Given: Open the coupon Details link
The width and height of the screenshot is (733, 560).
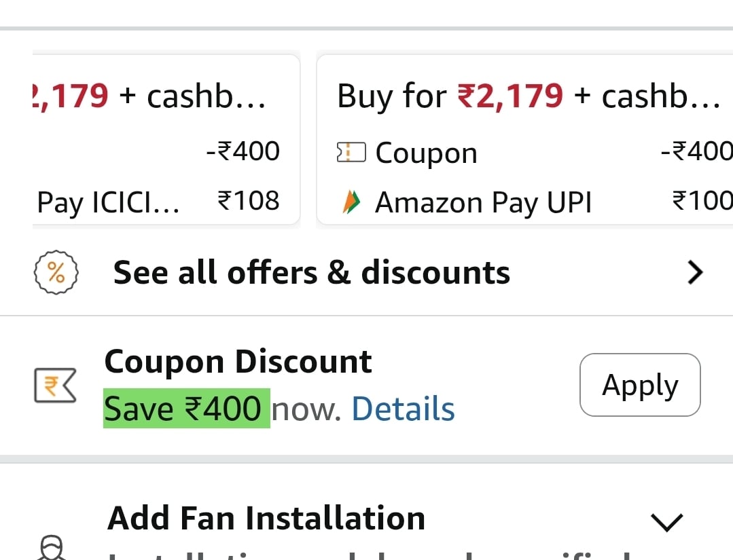Looking at the screenshot, I should tap(403, 409).
